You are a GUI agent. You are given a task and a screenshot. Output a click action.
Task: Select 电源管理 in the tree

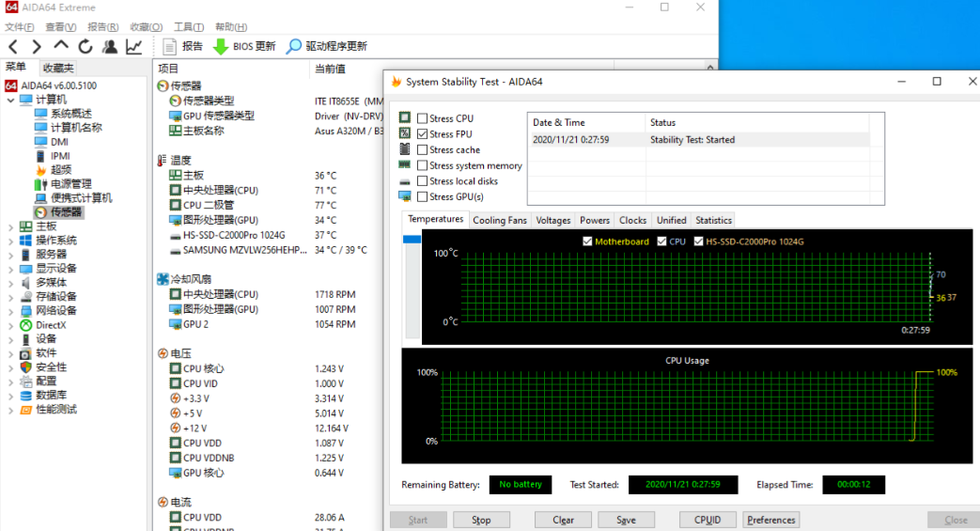click(71, 184)
